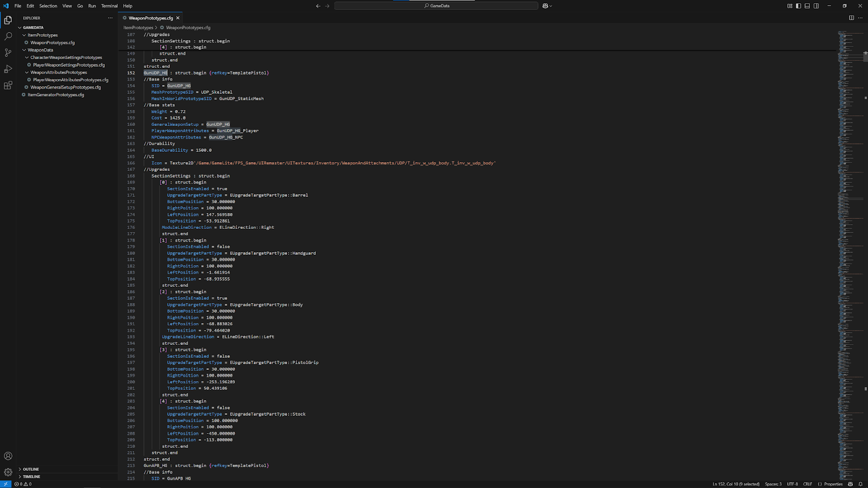
Task: Open the Source Control view
Action: coord(8,53)
